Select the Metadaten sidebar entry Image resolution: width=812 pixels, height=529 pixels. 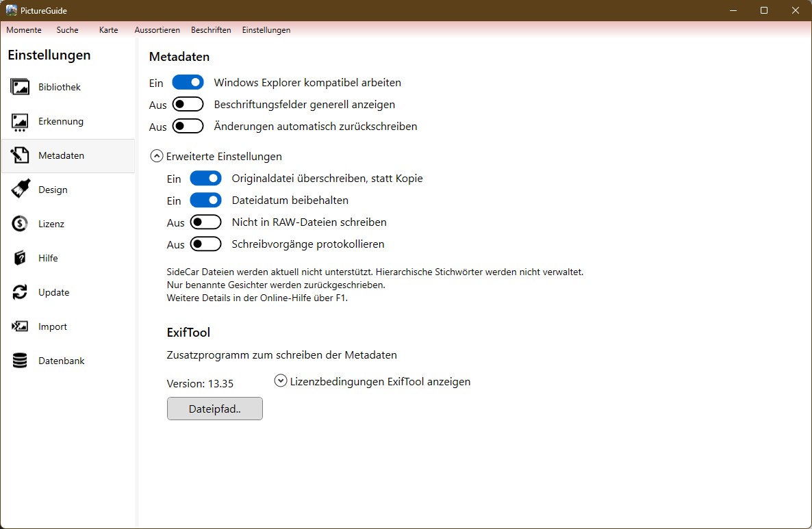[61, 155]
